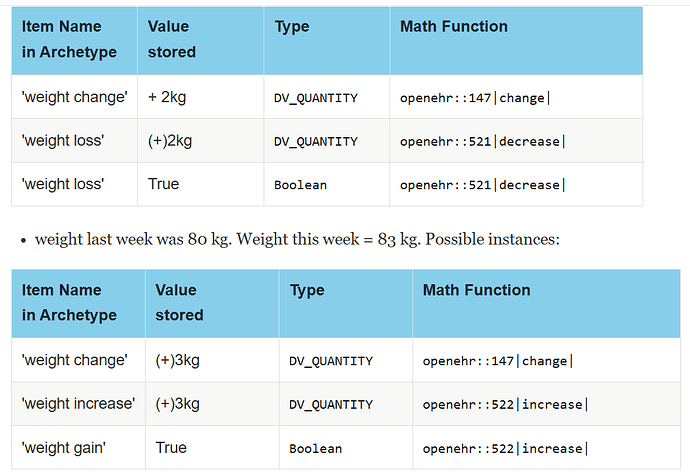The height and width of the screenshot is (475, 690).
Task: Select the 'True' value in weight loss row
Action: (163, 184)
